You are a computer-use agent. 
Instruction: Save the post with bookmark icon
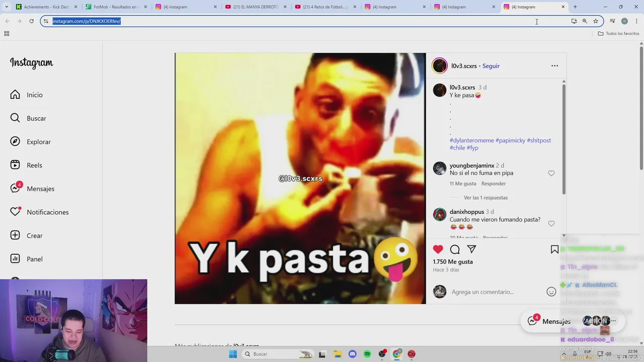pos(554,249)
